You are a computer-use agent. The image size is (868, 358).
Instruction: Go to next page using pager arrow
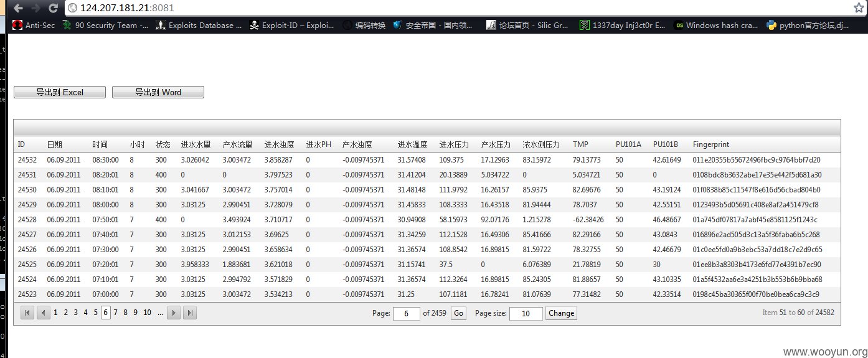coord(174,313)
